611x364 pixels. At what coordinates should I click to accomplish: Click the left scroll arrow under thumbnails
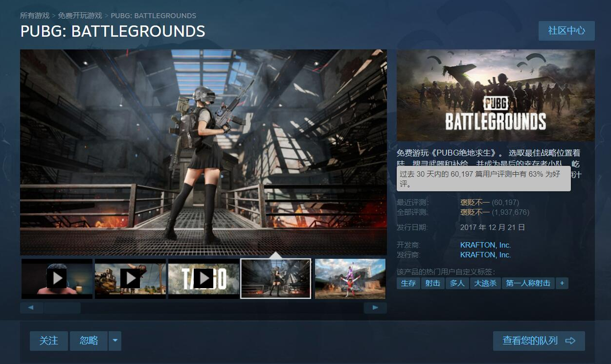(31, 308)
